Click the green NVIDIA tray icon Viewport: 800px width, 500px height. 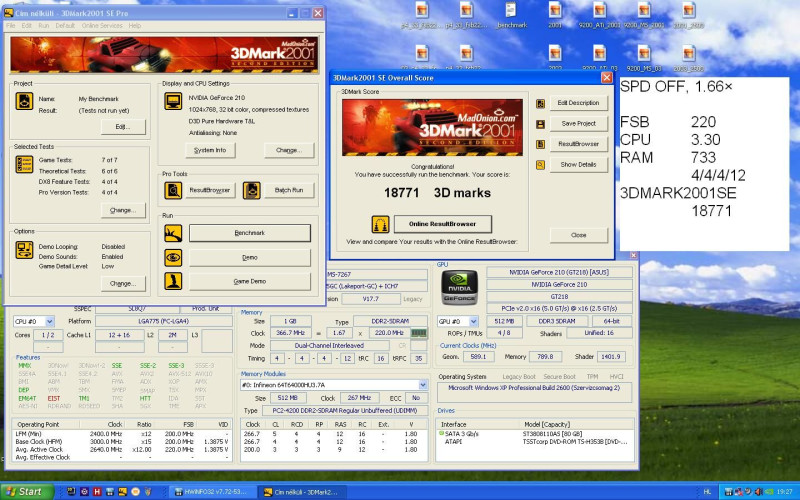point(768,492)
